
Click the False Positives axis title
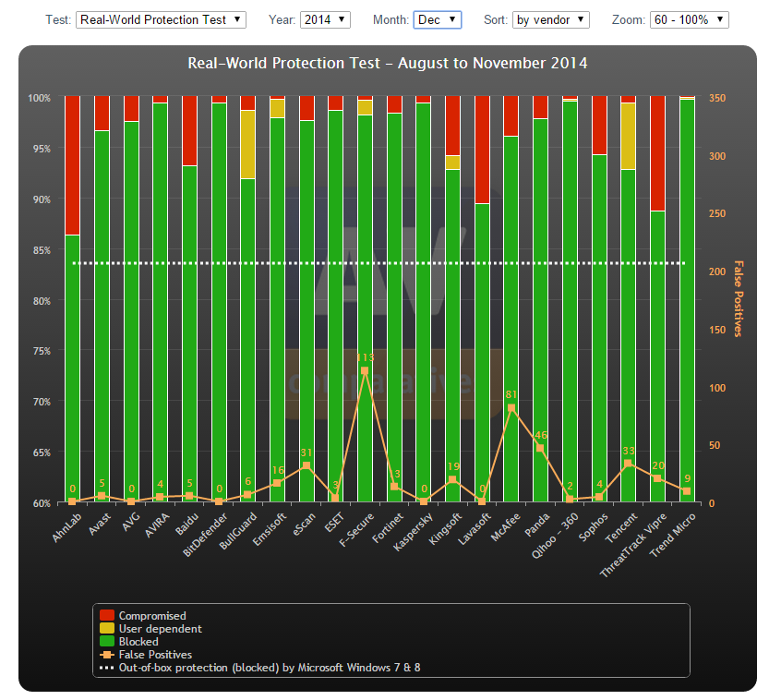pos(739,298)
